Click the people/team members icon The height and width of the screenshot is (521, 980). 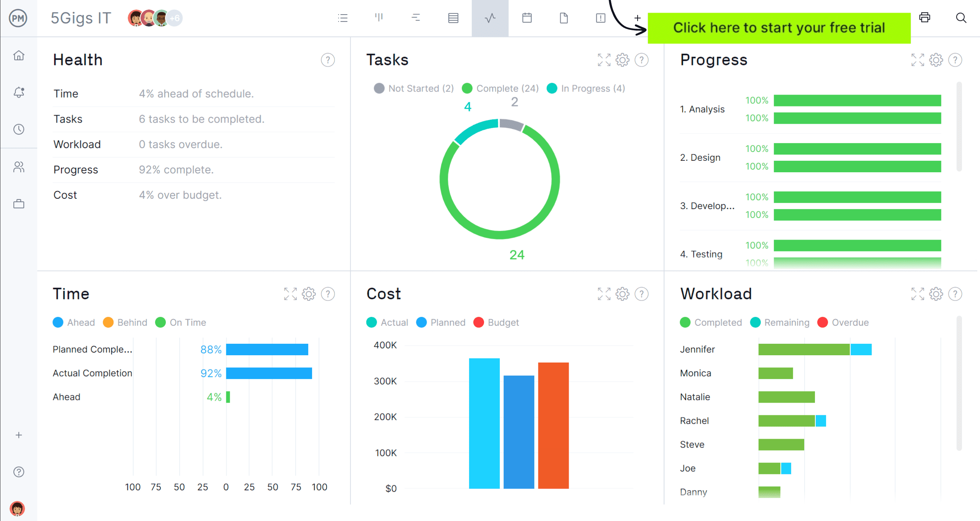click(x=19, y=167)
